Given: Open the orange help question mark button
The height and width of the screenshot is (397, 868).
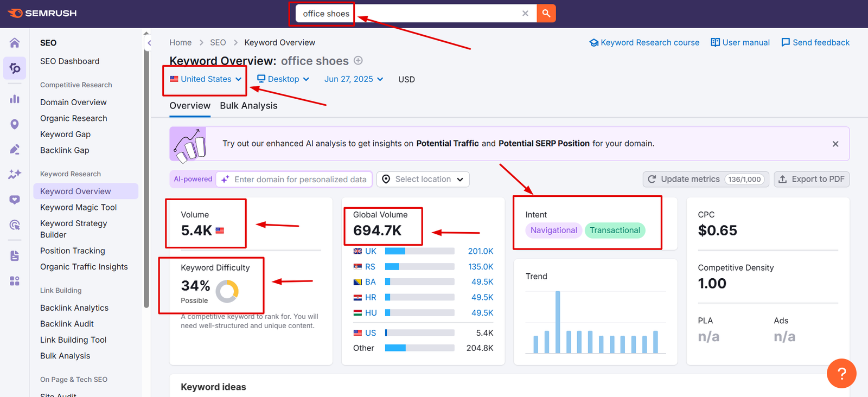Looking at the screenshot, I should pyautogui.click(x=841, y=373).
